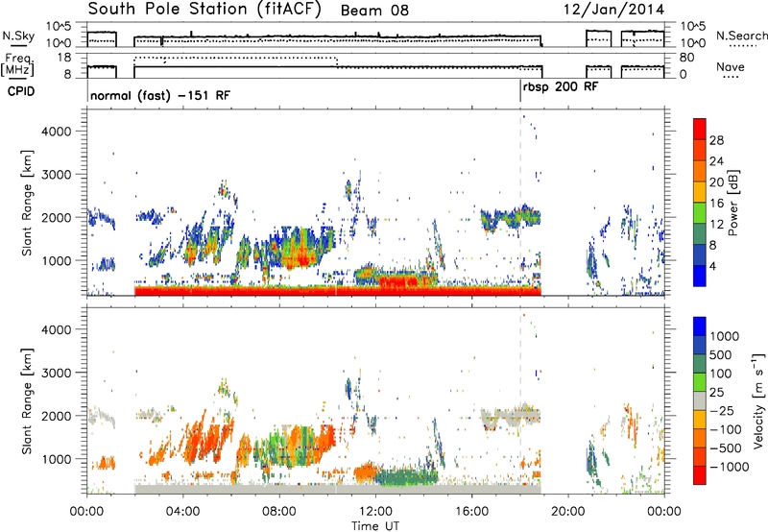Viewport: 768px width, 532px height.
Task: Click the '16:00' time axis label
Action: click(x=471, y=512)
